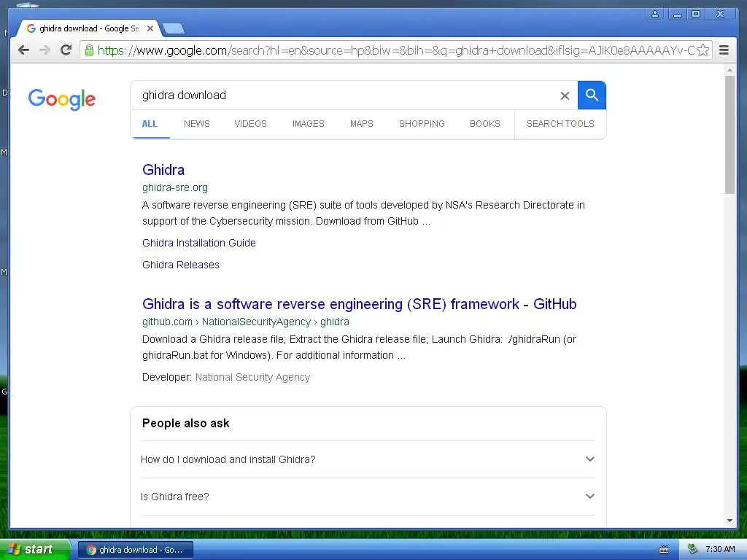Click the 'Download from GitHub' snippet text
747x560 pixels.
click(368, 221)
